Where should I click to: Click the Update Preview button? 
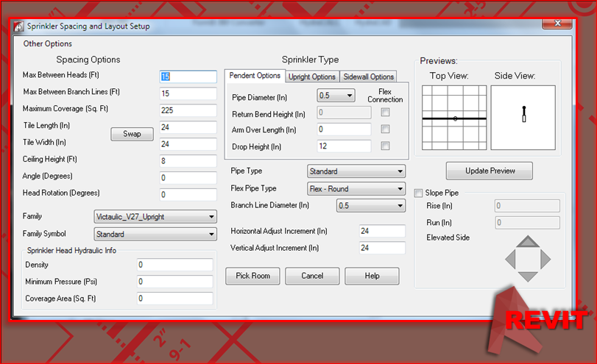pos(490,171)
